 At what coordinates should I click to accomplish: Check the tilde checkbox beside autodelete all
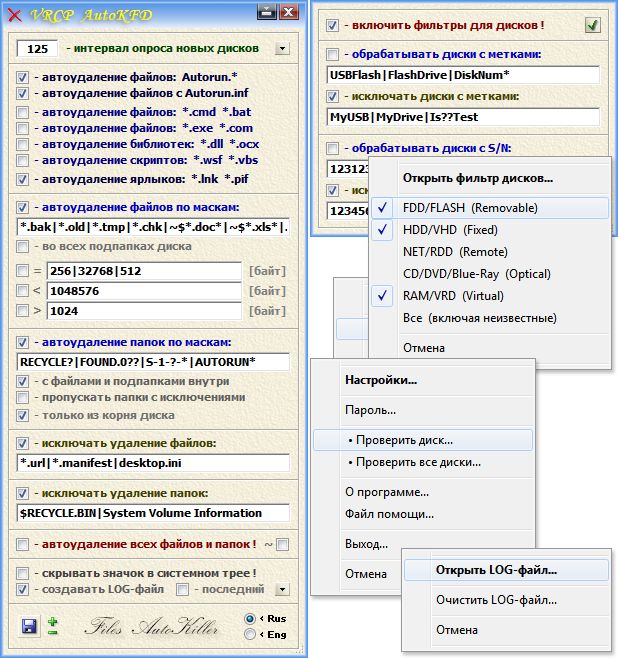point(283,545)
